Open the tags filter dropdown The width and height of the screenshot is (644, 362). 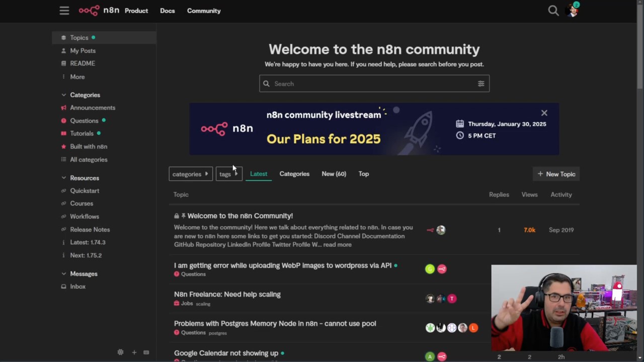229,174
